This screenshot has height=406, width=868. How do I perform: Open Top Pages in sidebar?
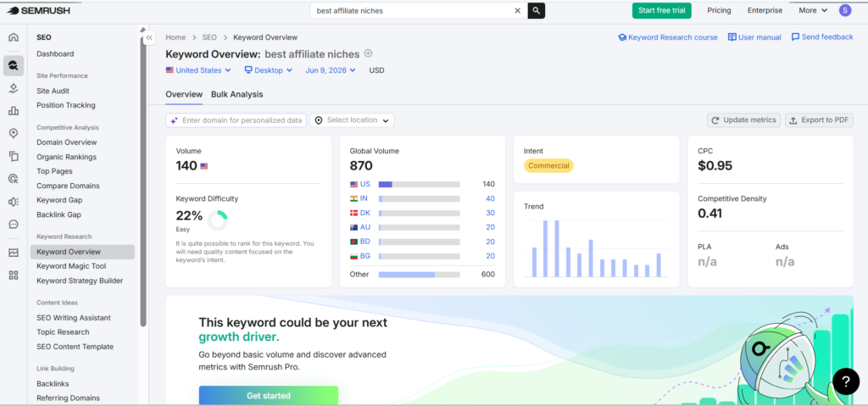click(55, 171)
